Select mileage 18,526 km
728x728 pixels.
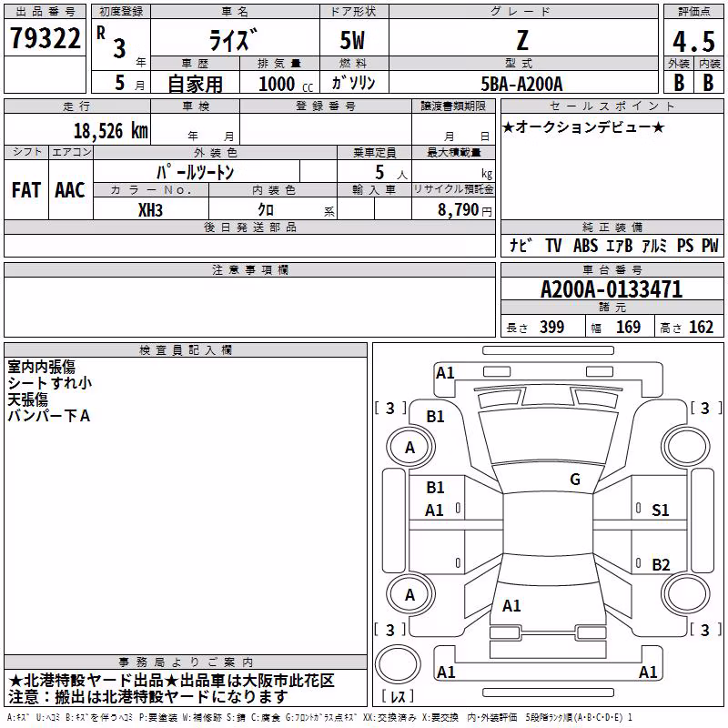(x=111, y=130)
